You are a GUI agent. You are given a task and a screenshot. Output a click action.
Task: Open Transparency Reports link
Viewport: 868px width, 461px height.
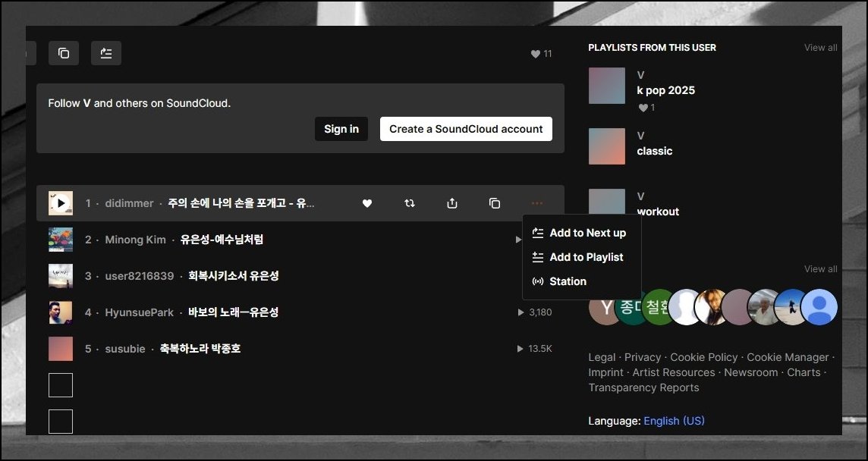point(644,388)
